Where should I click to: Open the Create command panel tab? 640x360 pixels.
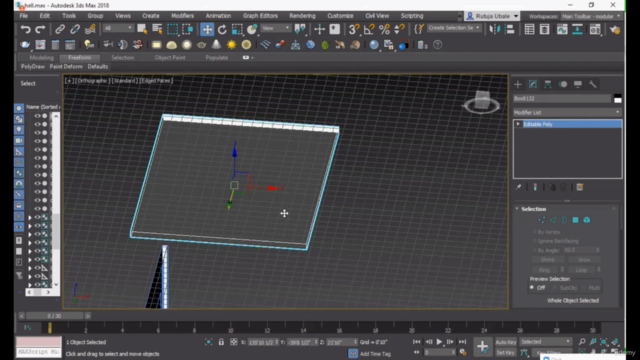[x=518, y=84]
